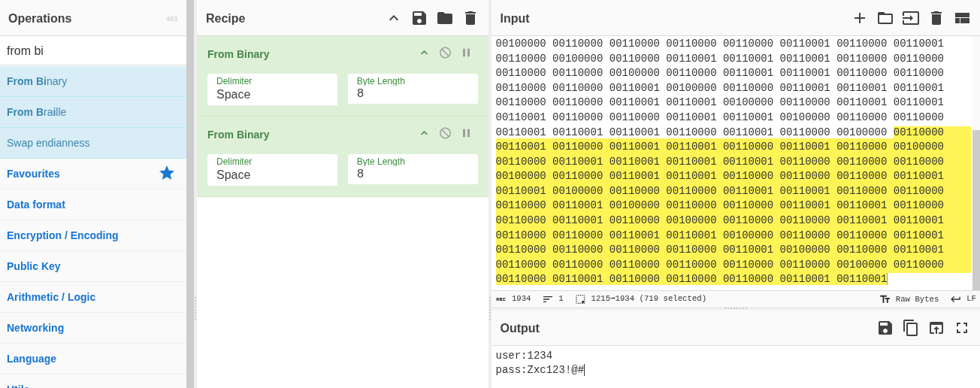Collapse the second From Binary operation arguments

click(424, 133)
